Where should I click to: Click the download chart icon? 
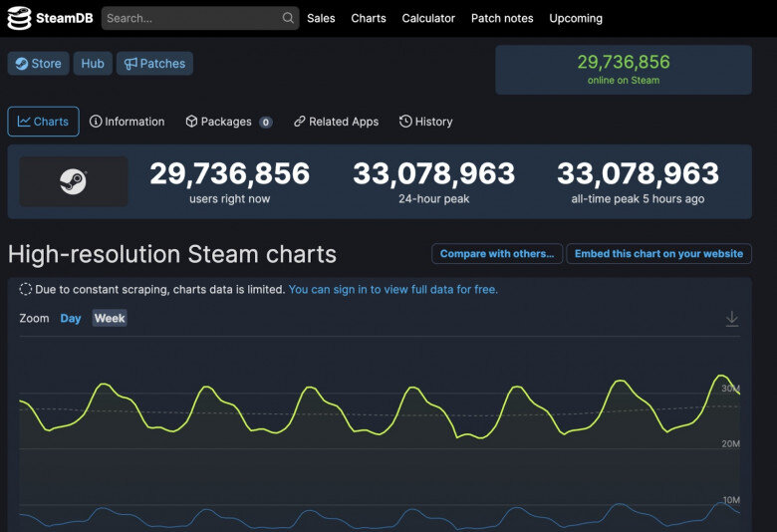point(732,319)
